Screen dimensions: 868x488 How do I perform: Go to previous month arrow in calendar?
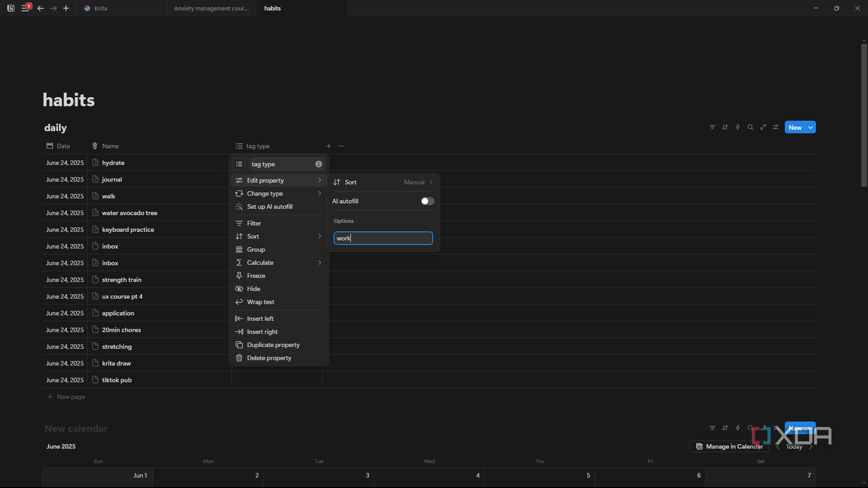pos(778,446)
